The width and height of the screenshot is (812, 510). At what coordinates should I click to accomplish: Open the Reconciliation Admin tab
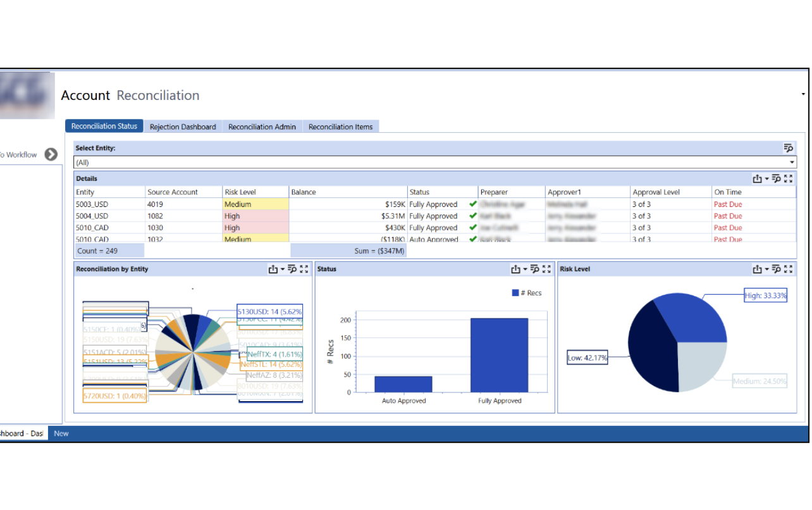tap(262, 127)
